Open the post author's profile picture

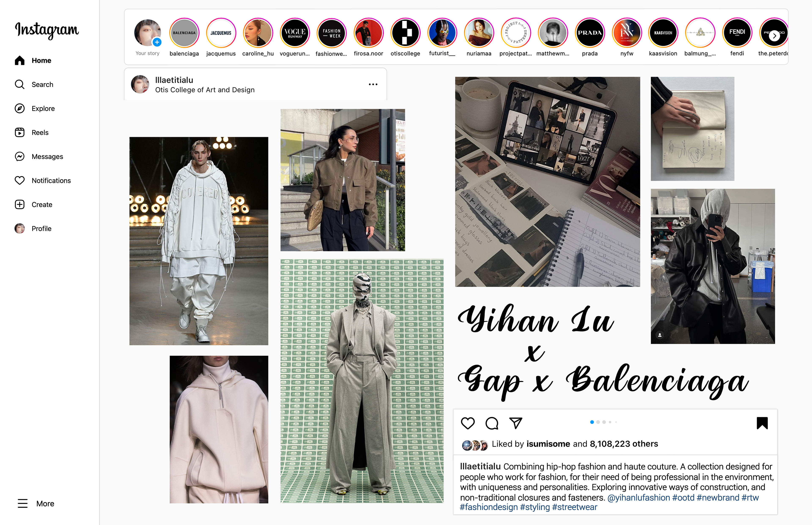(x=140, y=84)
